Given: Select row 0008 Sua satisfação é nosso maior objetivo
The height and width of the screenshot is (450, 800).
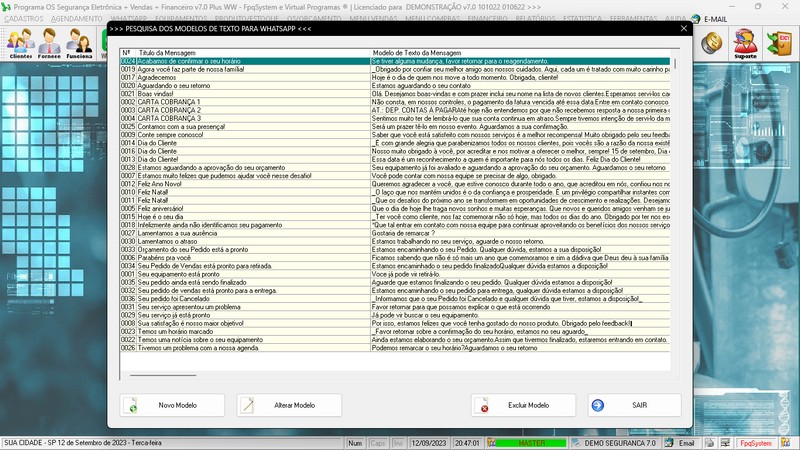Looking at the screenshot, I should (x=395, y=323).
